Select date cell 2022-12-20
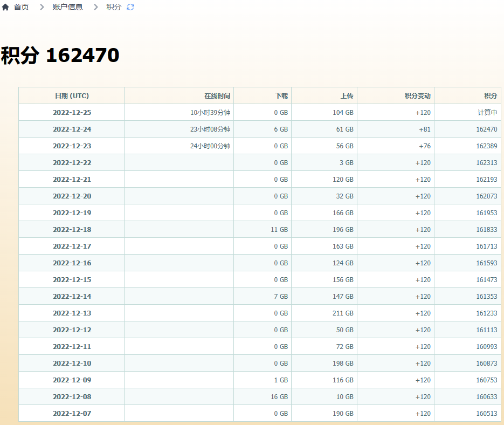 (x=72, y=196)
